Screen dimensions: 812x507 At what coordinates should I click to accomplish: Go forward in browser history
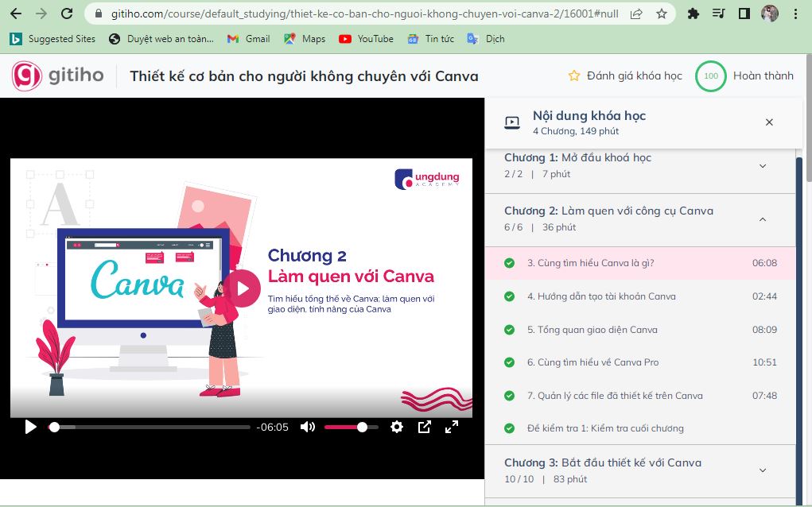click(x=41, y=14)
